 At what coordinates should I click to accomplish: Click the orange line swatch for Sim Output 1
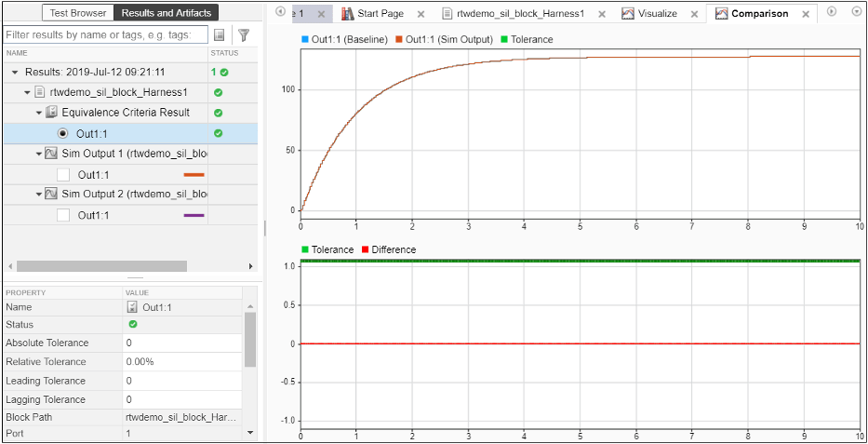pyautogui.click(x=194, y=175)
